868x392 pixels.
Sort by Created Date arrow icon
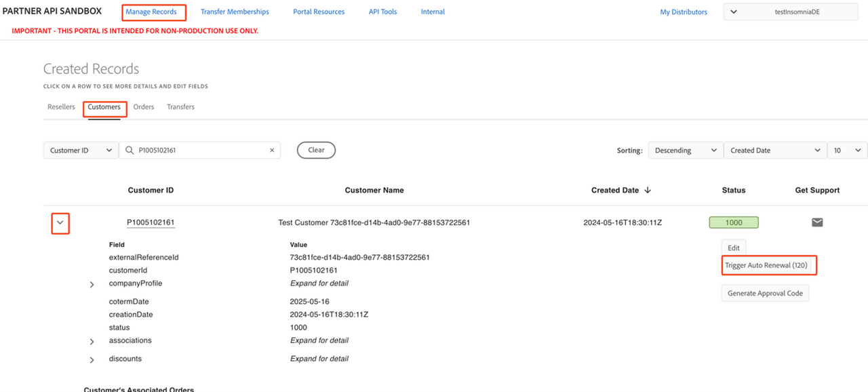[648, 191]
